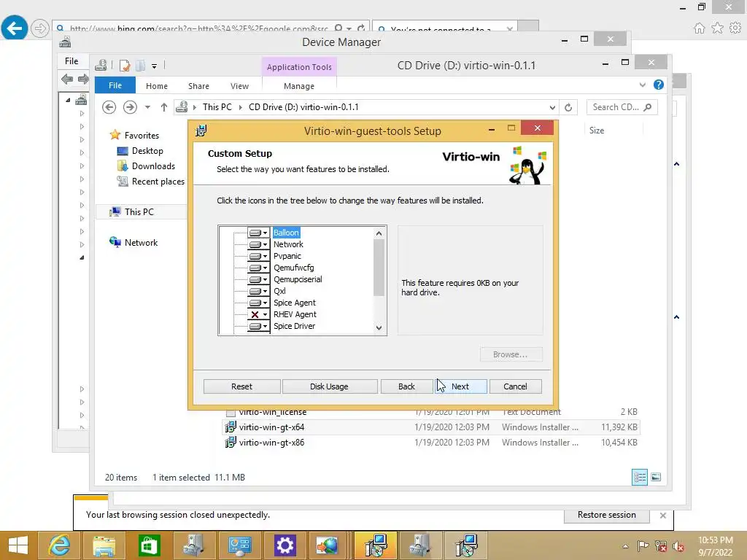Image resolution: width=747 pixels, height=560 pixels.
Task: Switch to large icons view
Action: coord(656,477)
